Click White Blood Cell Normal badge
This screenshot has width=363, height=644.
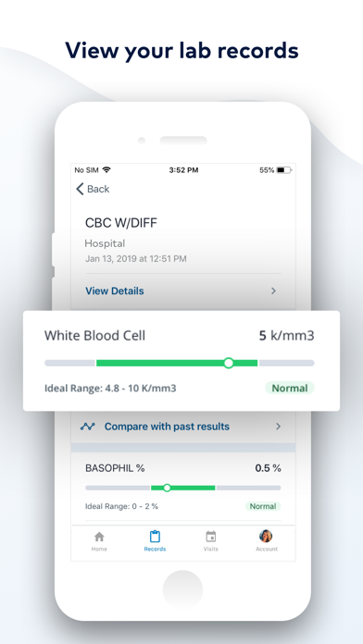[x=290, y=388]
